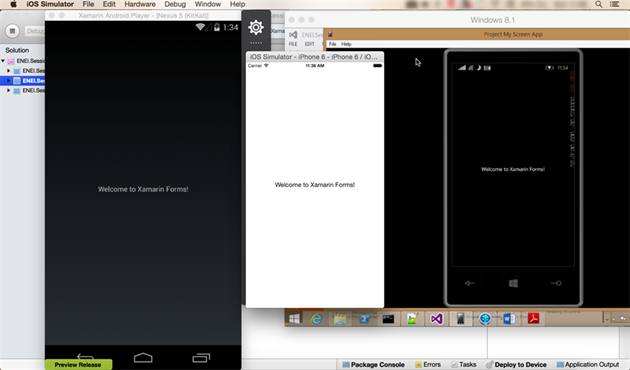
Task: Tap the Android recent apps button
Action: pyautogui.click(x=201, y=358)
